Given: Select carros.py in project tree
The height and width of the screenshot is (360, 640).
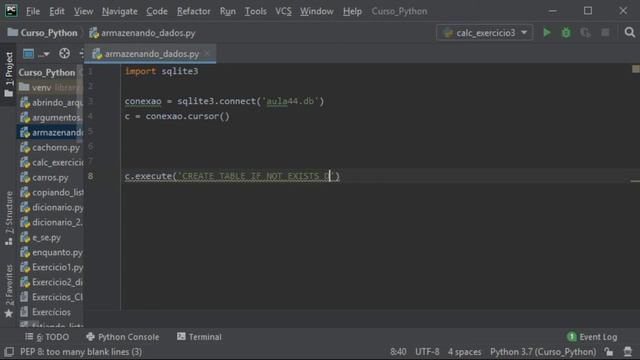Looking at the screenshot, I should click(x=44, y=178).
